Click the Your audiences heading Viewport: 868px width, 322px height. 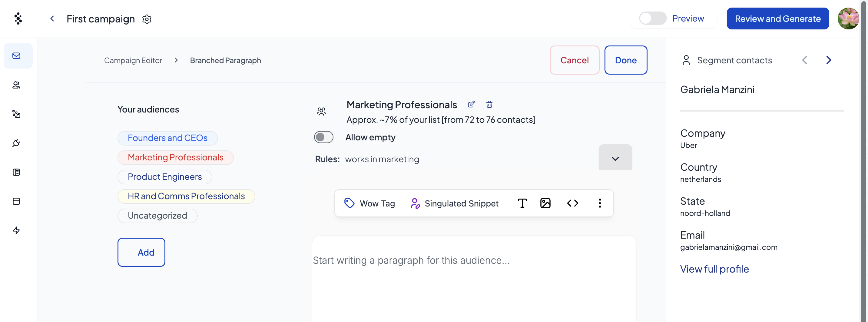148,109
